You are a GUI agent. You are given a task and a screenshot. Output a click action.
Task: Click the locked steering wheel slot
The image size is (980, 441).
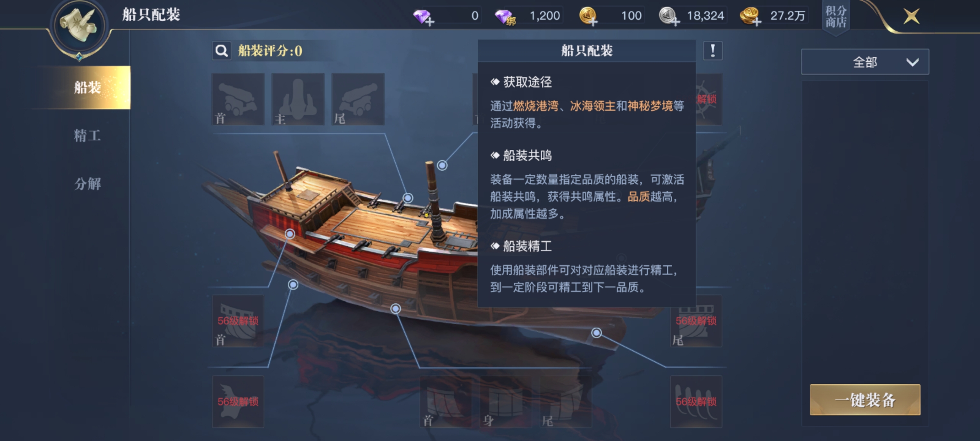(x=709, y=99)
